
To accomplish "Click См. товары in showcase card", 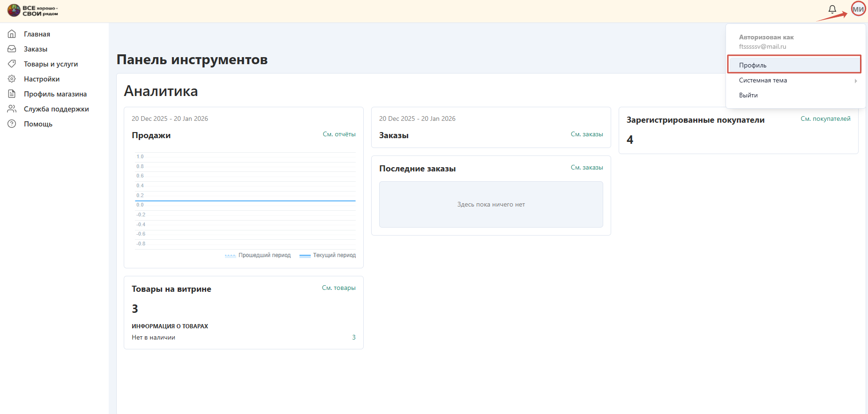I will pyautogui.click(x=338, y=288).
